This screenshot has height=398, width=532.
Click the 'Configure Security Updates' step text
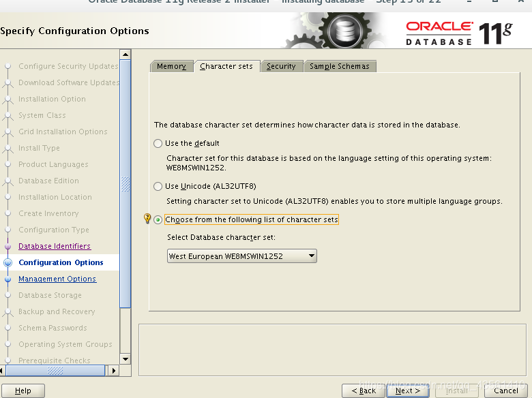click(x=68, y=66)
